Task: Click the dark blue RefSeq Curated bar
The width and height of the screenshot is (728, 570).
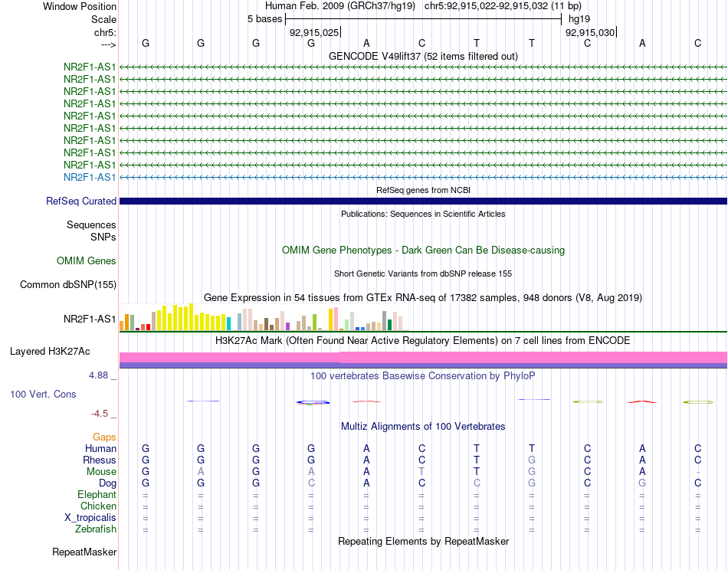Action: [423, 201]
